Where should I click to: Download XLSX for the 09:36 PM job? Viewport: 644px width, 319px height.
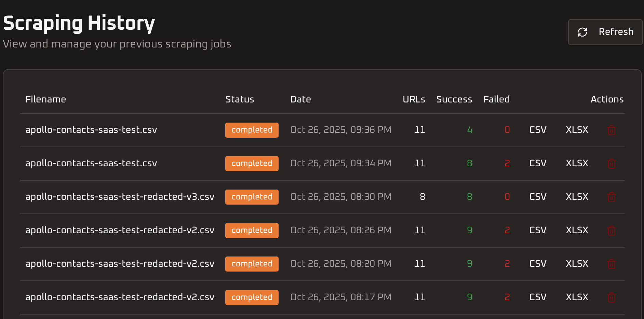pos(577,130)
